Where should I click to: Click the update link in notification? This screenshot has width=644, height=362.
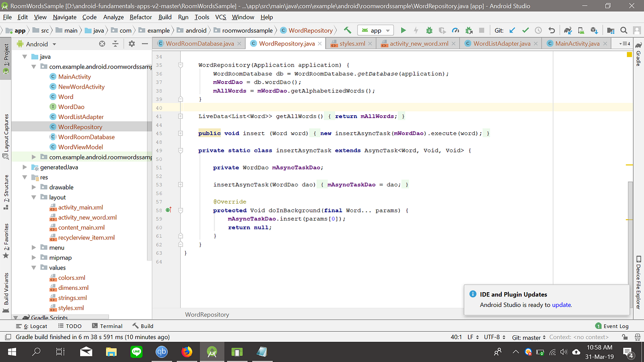pyautogui.click(x=561, y=305)
